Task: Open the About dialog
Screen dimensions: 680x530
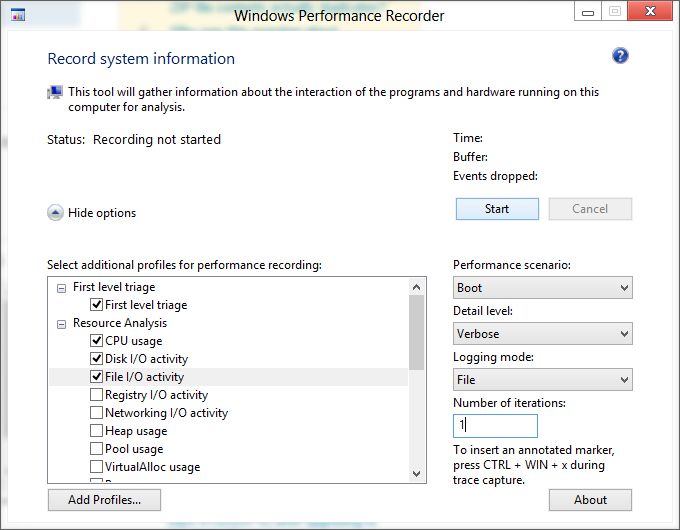Action: [x=590, y=500]
